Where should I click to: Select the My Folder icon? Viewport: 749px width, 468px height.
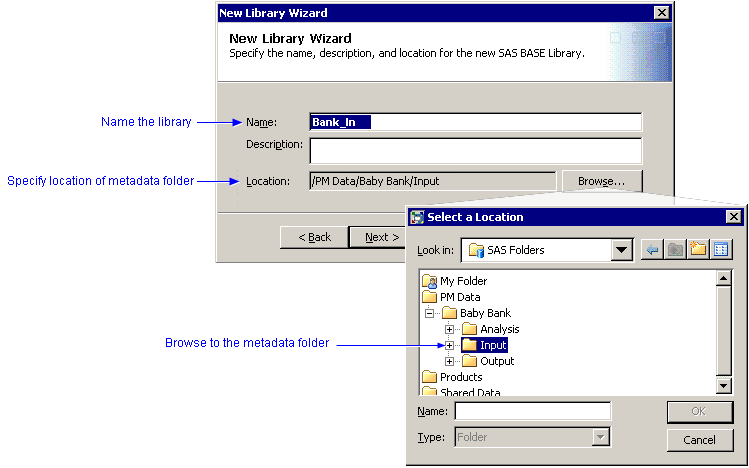click(430, 281)
